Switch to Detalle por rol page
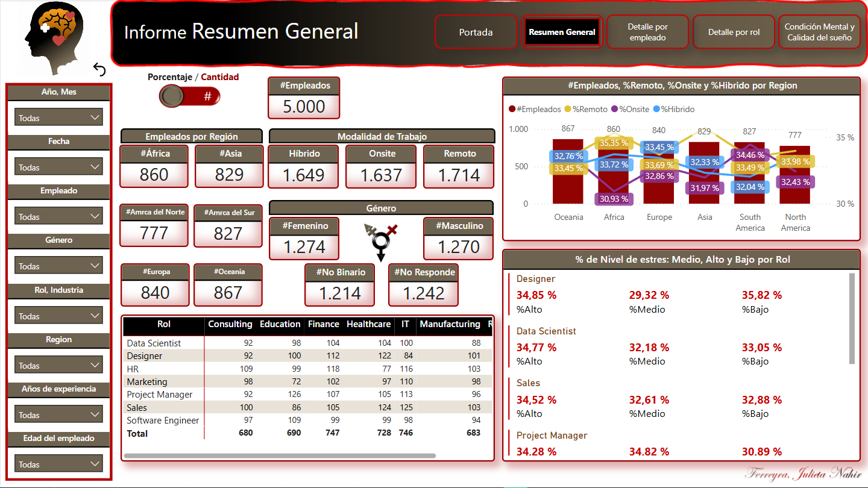The height and width of the screenshot is (488, 868). tap(734, 32)
